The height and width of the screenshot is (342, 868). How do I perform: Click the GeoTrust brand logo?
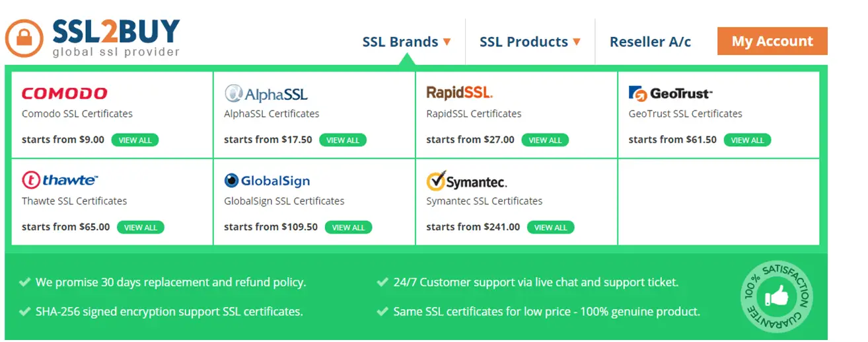pyautogui.click(x=670, y=94)
